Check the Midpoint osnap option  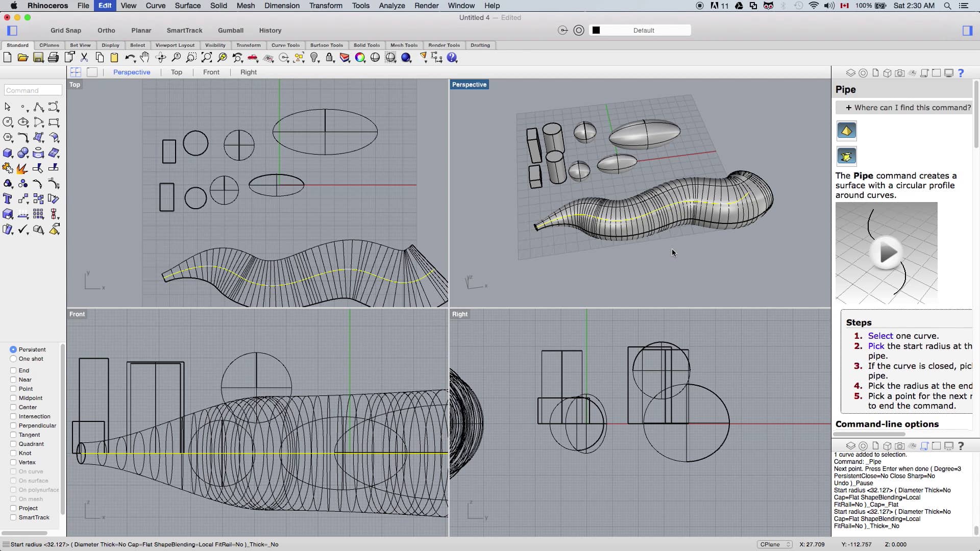coord(12,398)
